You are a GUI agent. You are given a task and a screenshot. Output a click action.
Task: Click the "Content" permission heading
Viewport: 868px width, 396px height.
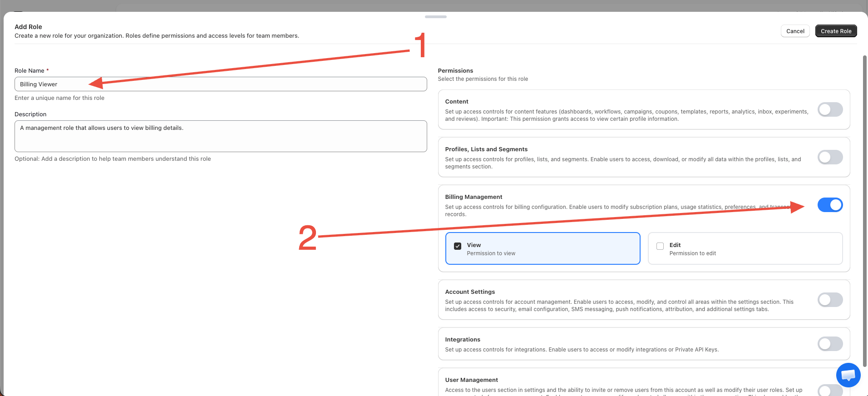[457, 101]
